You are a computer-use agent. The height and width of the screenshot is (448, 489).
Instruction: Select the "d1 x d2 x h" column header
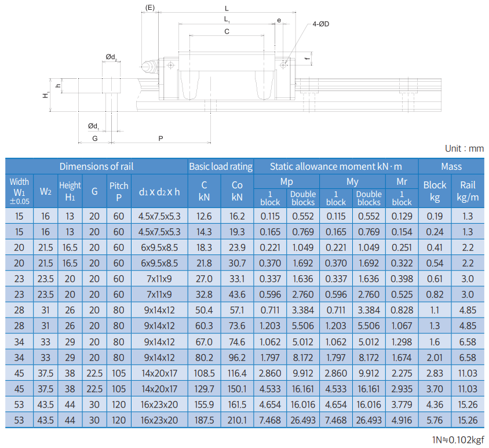159,192
